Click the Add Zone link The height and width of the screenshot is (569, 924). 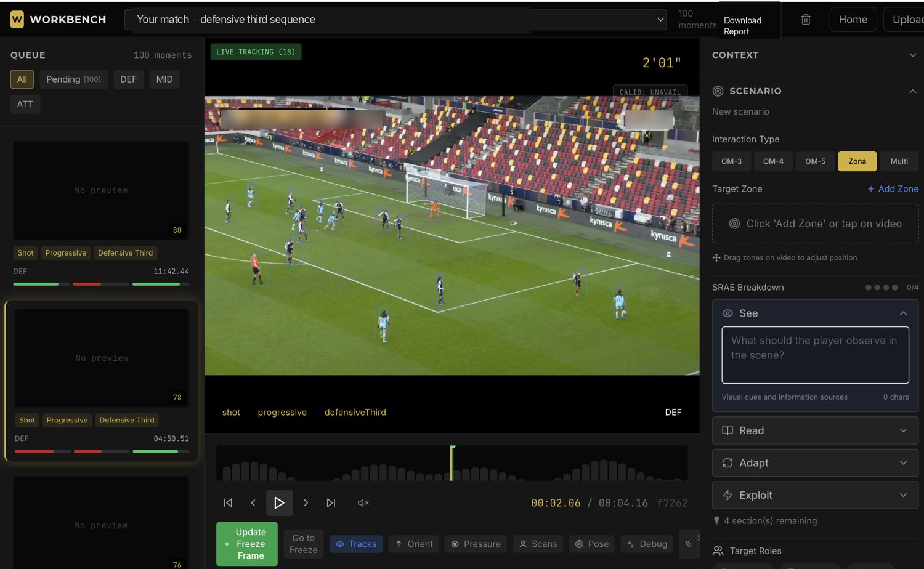tap(893, 189)
